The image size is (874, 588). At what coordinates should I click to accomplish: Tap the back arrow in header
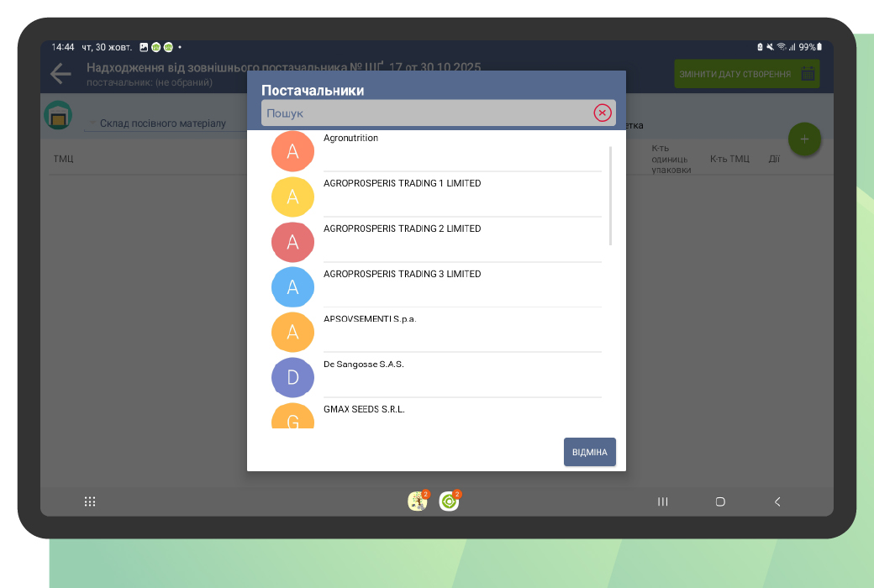tap(61, 74)
